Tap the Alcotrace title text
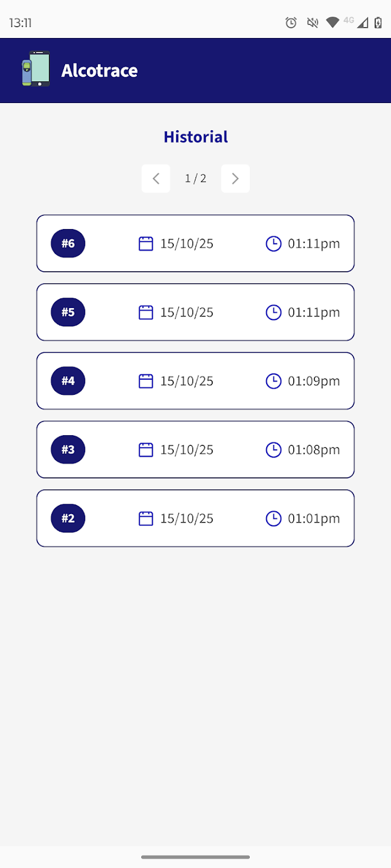Screen dimensions: 391x868 [x=100, y=71]
